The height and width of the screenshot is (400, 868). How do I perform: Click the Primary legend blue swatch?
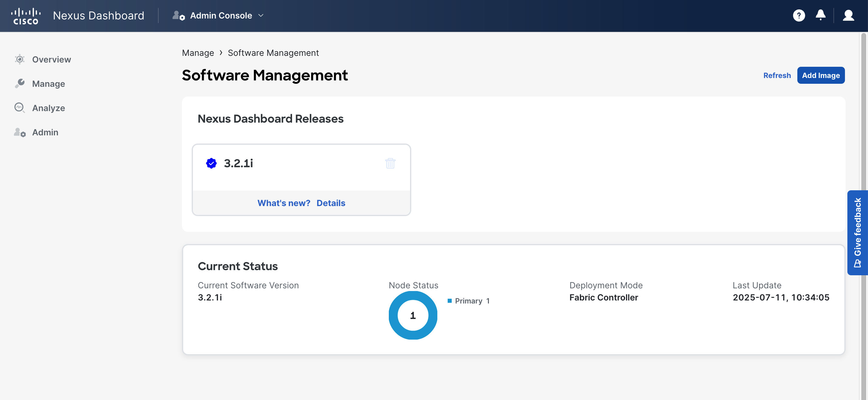449,300
